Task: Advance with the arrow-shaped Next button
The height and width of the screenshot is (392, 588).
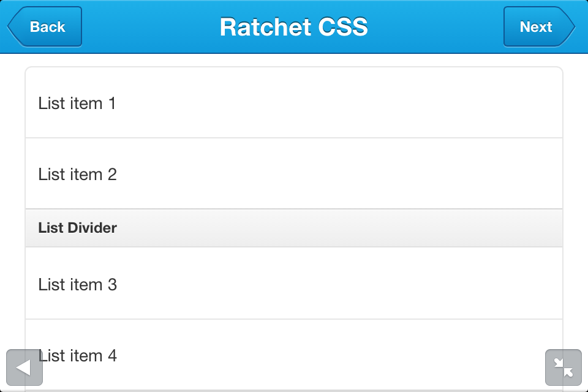Action: pos(538,27)
